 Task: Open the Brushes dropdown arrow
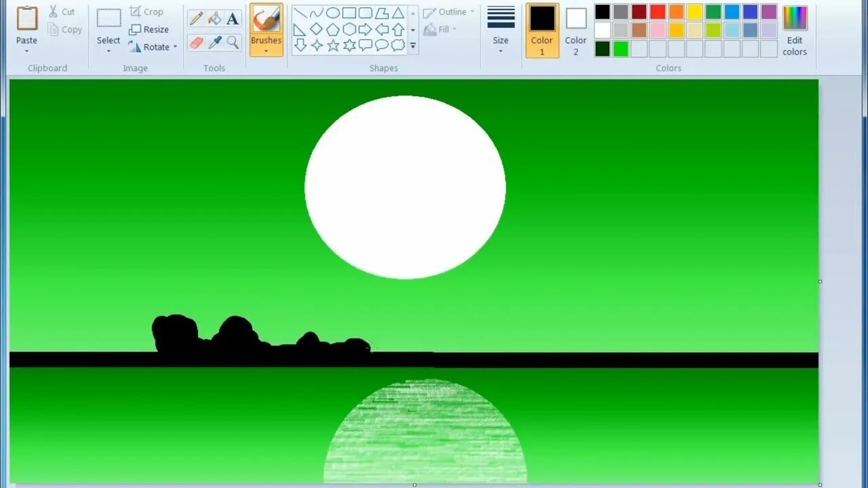266,52
